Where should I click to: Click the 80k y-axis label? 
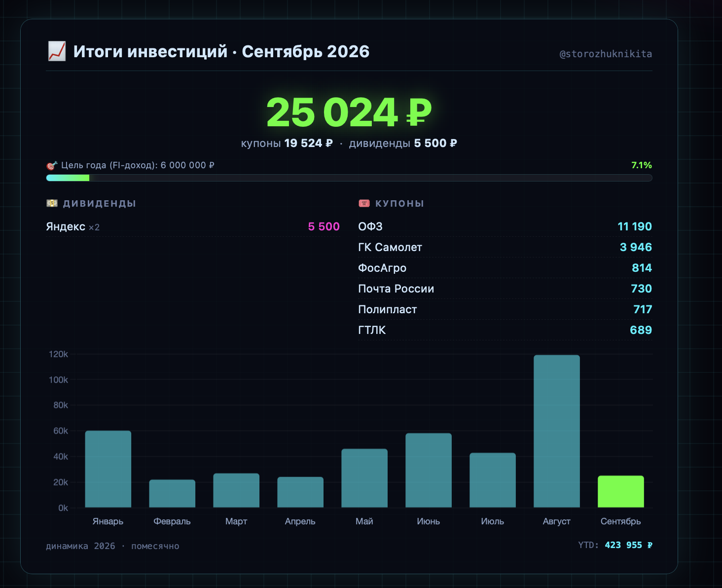point(61,405)
